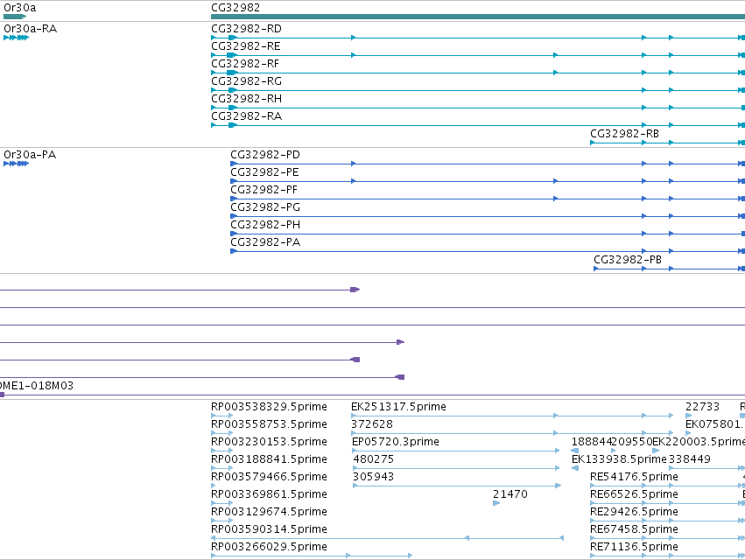Click the CG32982-PB start exon glyph

(x=596, y=269)
